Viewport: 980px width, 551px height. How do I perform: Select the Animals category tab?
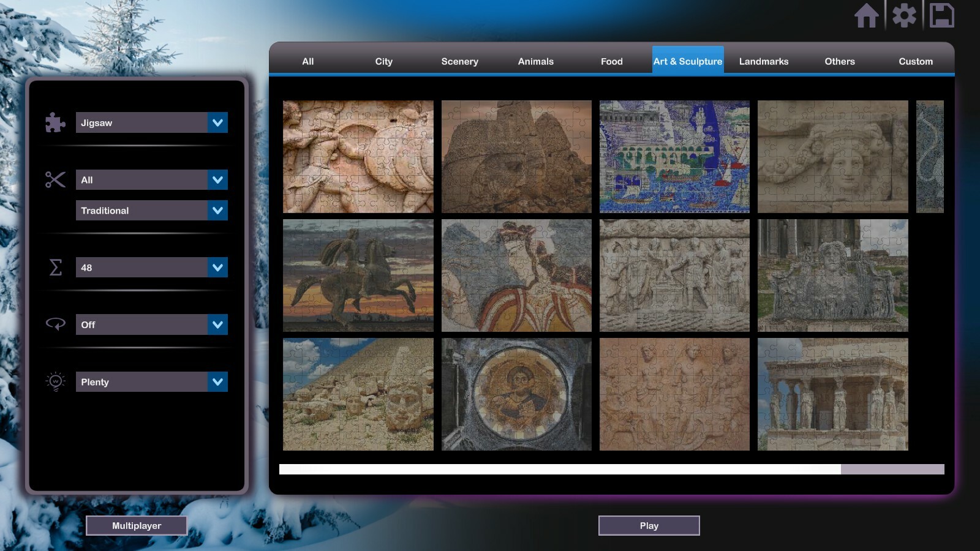[535, 61]
